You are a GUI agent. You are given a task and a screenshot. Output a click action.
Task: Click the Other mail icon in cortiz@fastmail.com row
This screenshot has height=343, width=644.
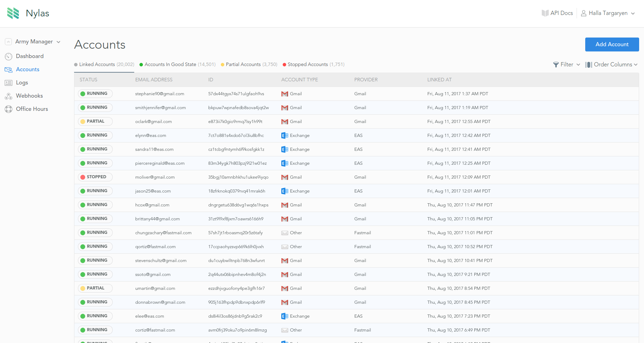[x=284, y=330]
